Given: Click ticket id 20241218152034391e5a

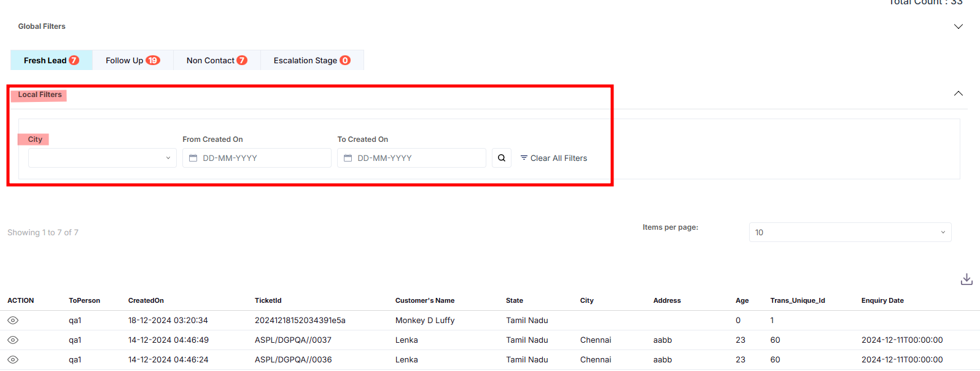Looking at the screenshot, I should tap(300, 320).
